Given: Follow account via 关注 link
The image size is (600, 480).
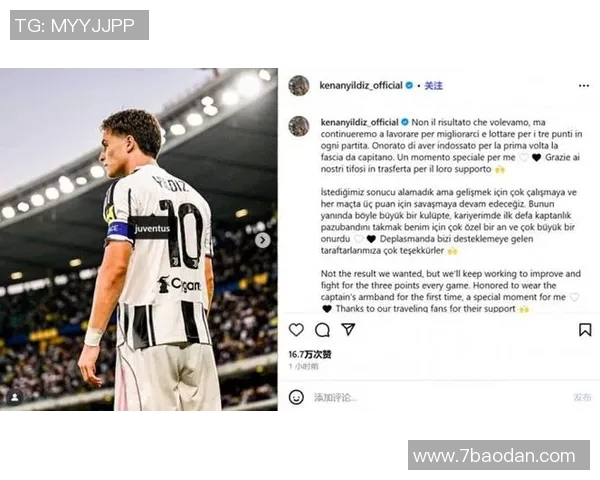Looking at the screenshot, I should [x=434, y=86].
